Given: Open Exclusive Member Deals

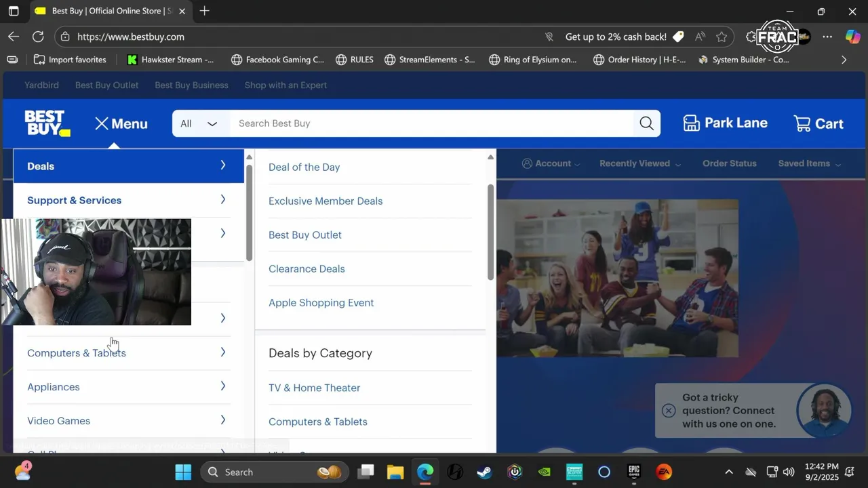Looking at the screenshot, I should coord(325,201).
